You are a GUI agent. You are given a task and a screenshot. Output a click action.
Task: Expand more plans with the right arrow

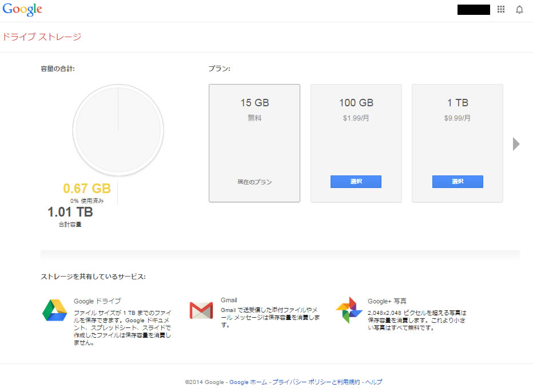pos(516,144)
